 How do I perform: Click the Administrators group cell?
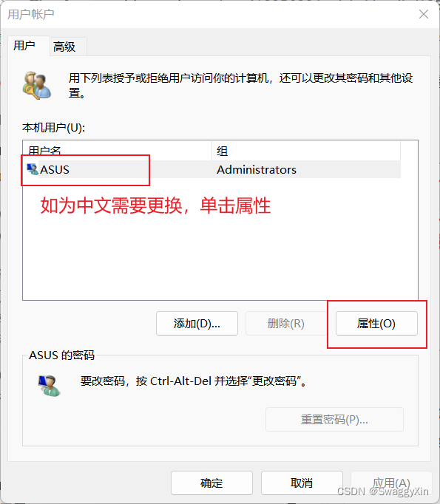pos(257,169)
